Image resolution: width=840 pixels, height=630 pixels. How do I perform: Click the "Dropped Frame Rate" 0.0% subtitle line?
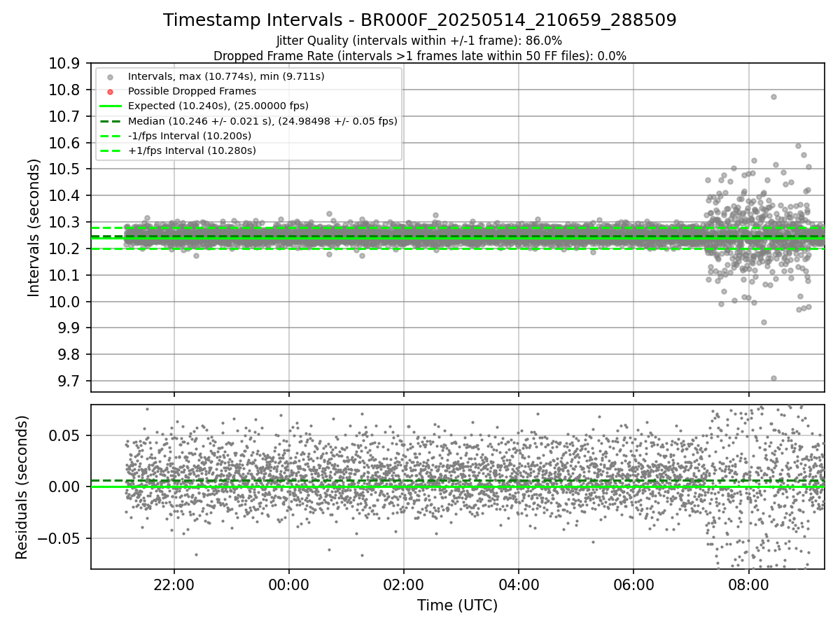420,56
